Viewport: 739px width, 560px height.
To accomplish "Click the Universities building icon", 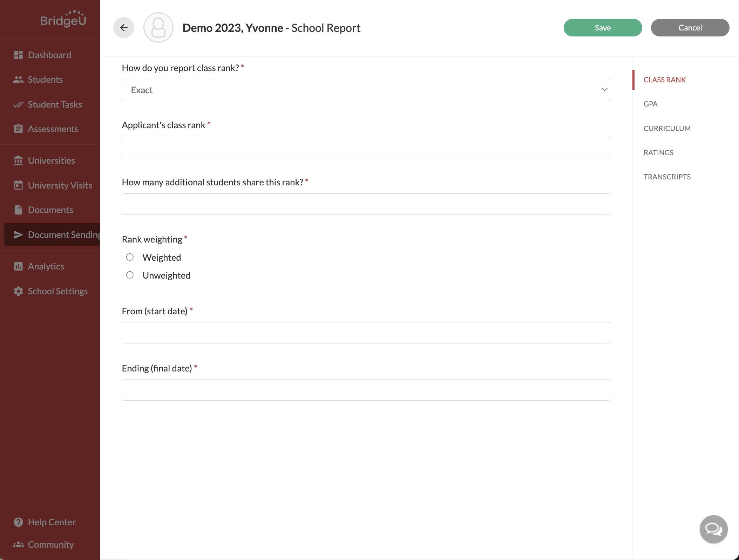I will click(x=18, y=161).
